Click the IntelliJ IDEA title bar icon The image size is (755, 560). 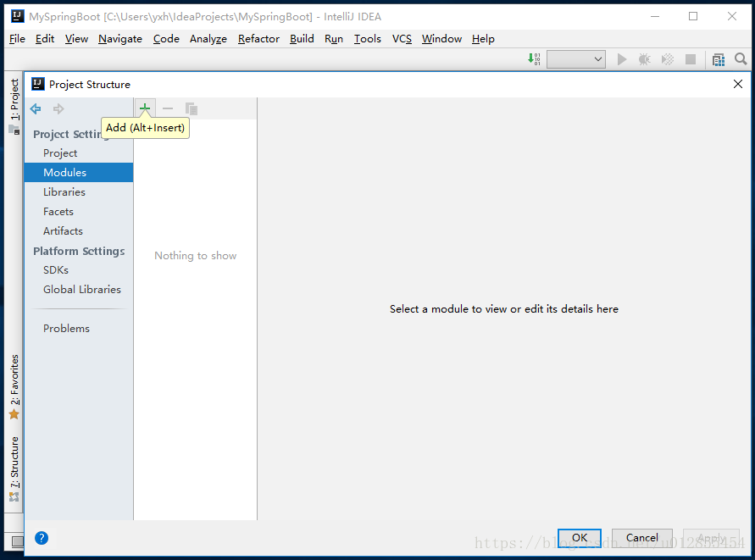[17, 16]
